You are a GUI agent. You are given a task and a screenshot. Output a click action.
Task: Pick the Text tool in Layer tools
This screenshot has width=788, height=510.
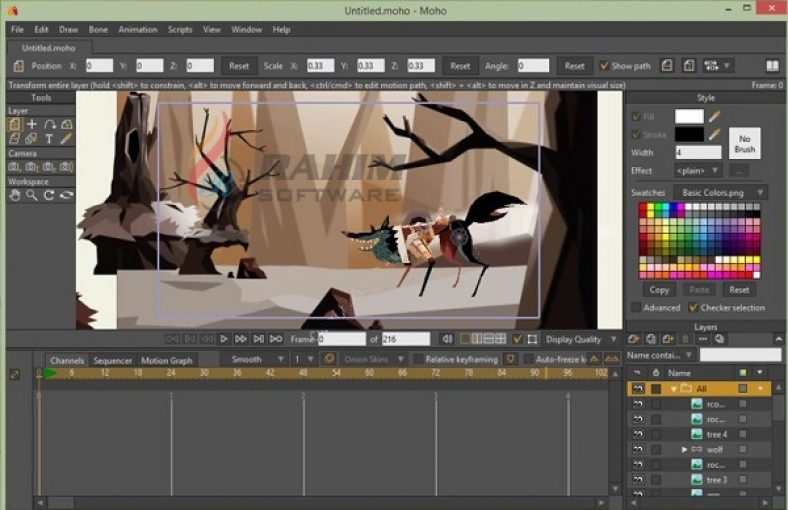pos(49,138)
